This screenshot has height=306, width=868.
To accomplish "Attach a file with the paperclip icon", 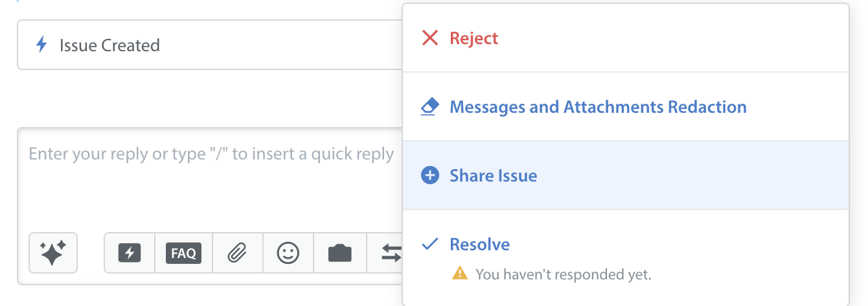I will (238, 253).
